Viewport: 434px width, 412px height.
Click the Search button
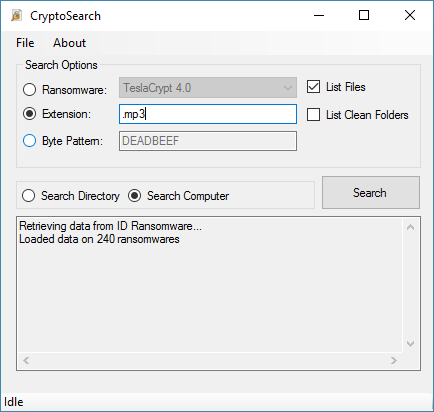[x=371, y=193]
